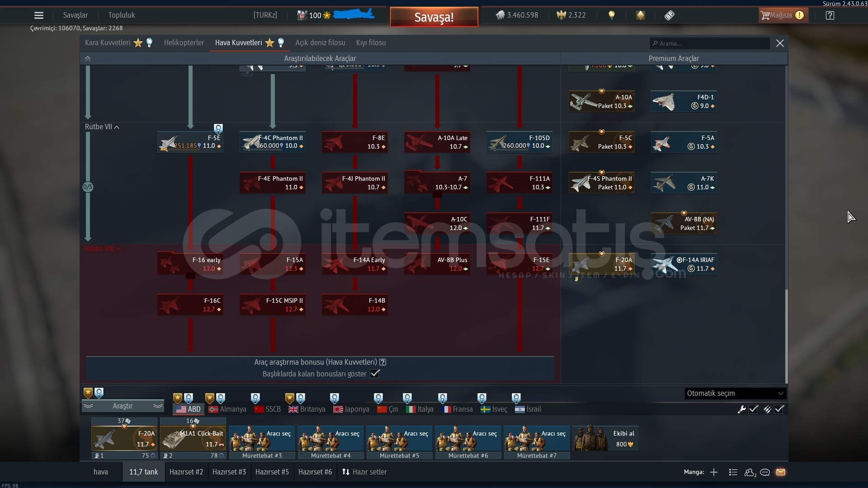Image resolution: width=868 pixels, height=488 pixels.
Task: Switch to hava preset
Action: point(101,472)
